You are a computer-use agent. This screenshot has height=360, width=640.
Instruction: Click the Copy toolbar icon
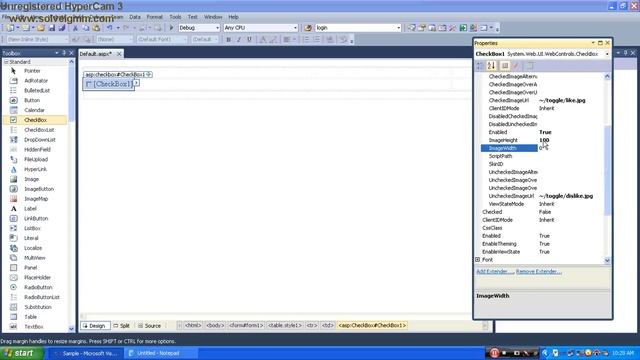pos(86,28)
